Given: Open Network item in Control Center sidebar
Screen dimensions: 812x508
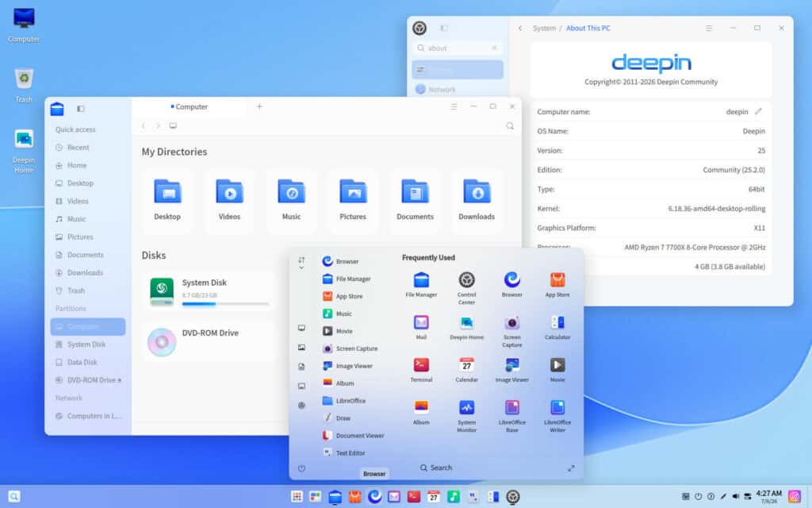Looking at the screenshot, I should 458,89.
